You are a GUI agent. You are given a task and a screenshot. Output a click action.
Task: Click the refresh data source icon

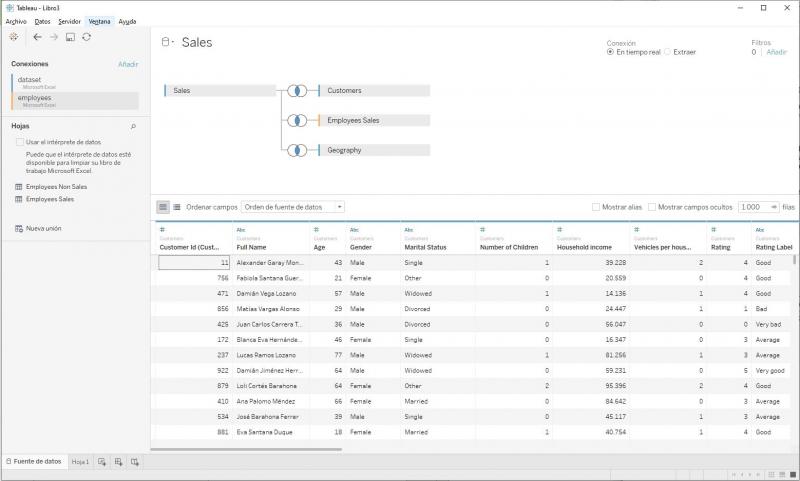point(87,37)
